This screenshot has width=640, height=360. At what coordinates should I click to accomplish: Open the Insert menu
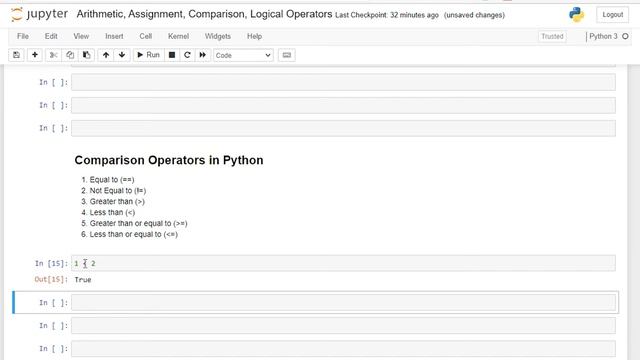(114, 36)
